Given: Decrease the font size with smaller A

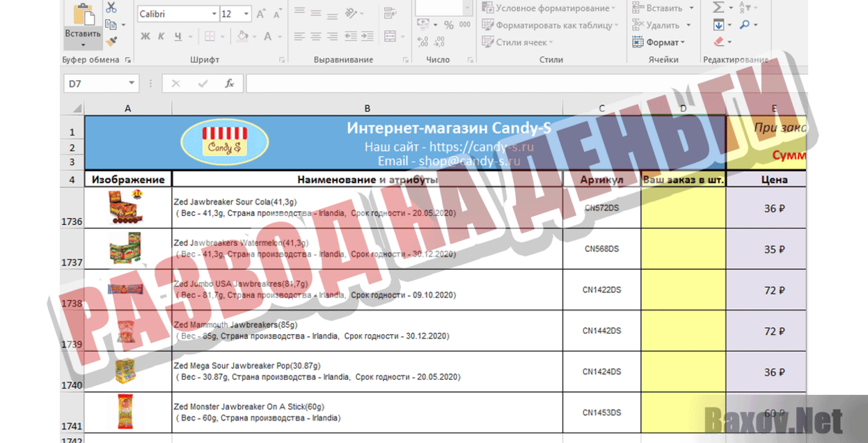Looking at the screenshot, I should pos(278,14).
